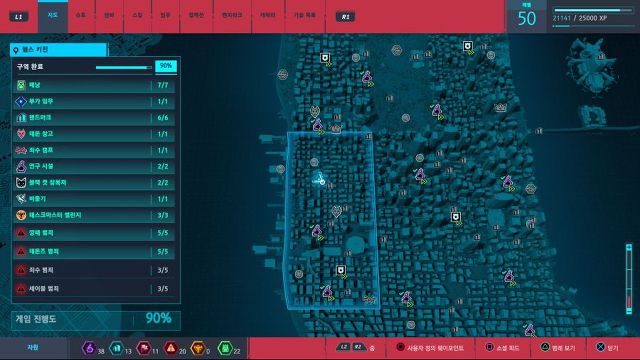Screen dimensions: 640x360
Task: Click the 소셜 피드 square button
Action: pyautogui.click(x=502, y=348)
